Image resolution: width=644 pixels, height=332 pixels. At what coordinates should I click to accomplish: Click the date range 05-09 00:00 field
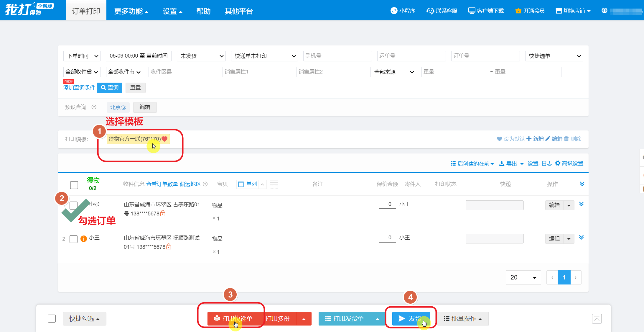tap(139, 56)
